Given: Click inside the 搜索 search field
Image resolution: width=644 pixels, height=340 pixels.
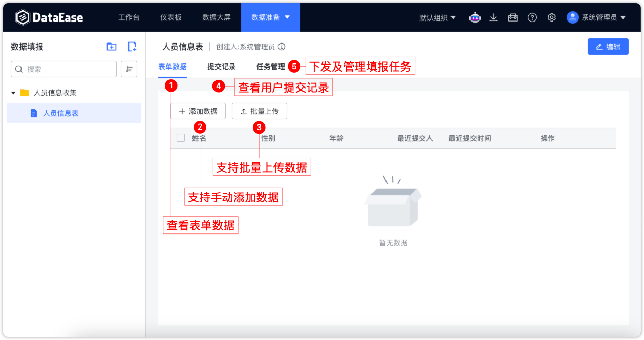Looking at the screenshot, I should click(x=63, y=69).
